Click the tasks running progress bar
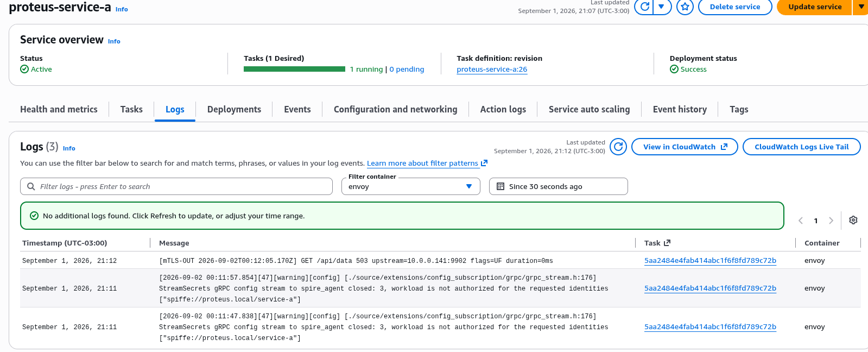868x352 pixels. tap(294, 69)
